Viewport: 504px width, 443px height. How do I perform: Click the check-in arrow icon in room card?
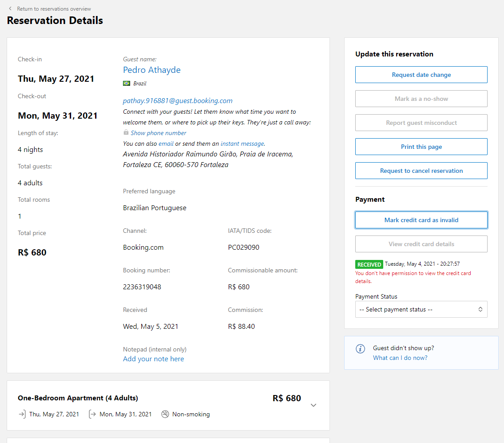pyautogui.click(x=22, y=414)
